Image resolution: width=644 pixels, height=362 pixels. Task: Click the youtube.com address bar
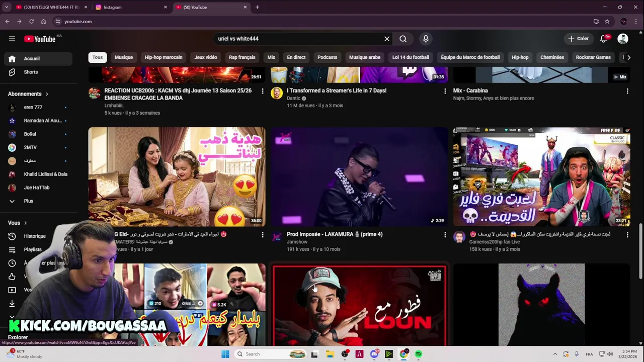[322, 22]
